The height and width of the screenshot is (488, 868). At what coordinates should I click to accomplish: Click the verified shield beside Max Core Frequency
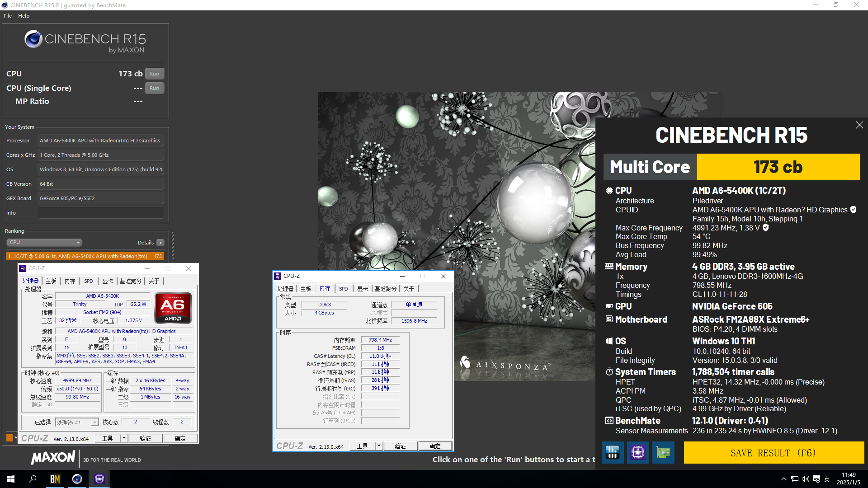765,228
